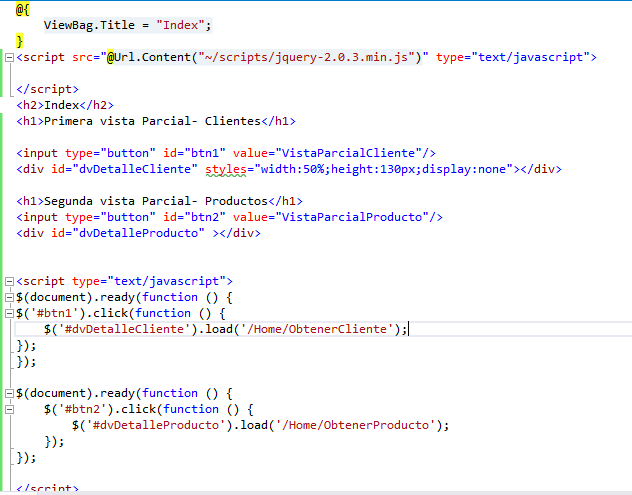Click the "Primera vista Parcial- Clientes" heading text
Screen dimensions: 632x495
[x=152, y=121]
